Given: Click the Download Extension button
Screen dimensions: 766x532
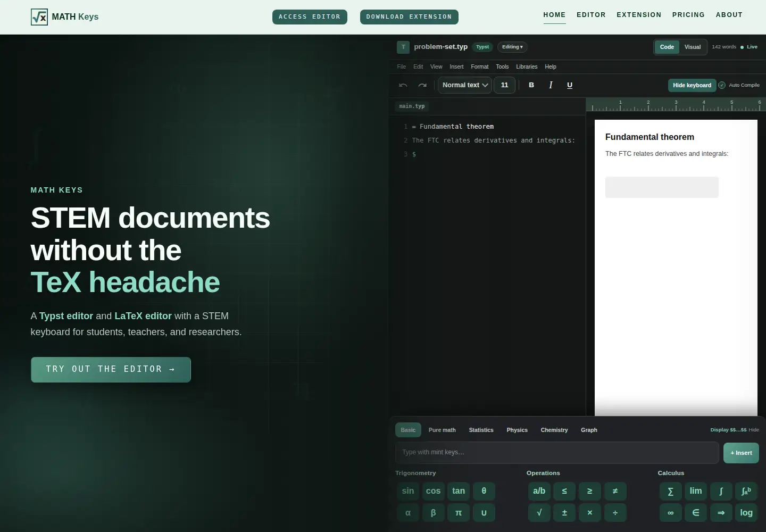Looking at the screenshot, I should point(409,17).
